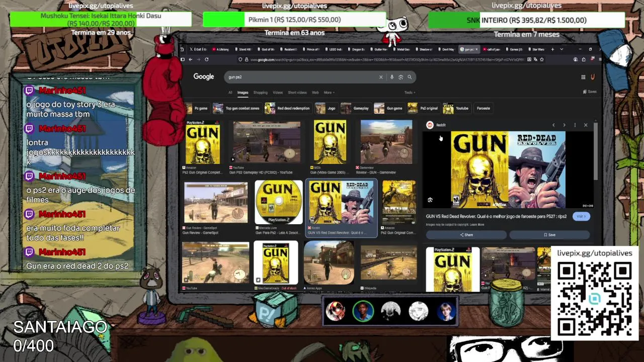Expand the Tools options

(x=410, y=93)
